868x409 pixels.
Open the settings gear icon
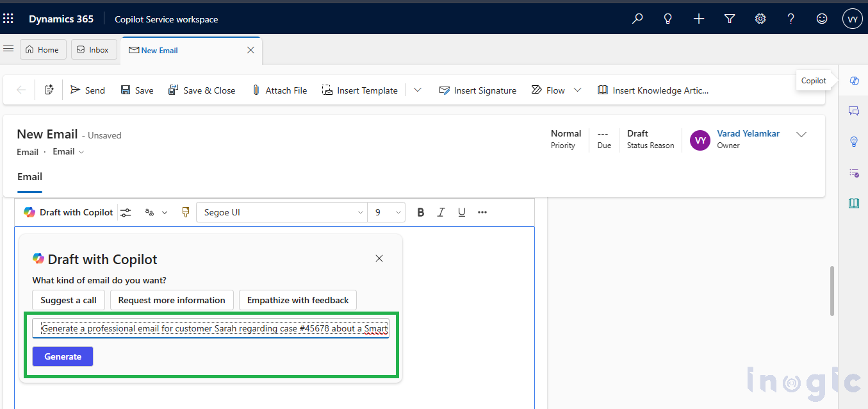tap(760, 19)
